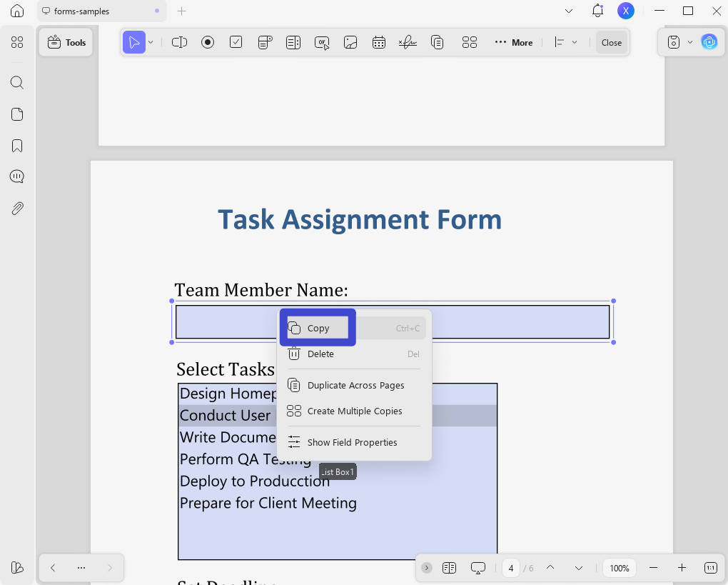Add a date field tool
The height and width of the screenshot is (585, 728).
(379, 42)
